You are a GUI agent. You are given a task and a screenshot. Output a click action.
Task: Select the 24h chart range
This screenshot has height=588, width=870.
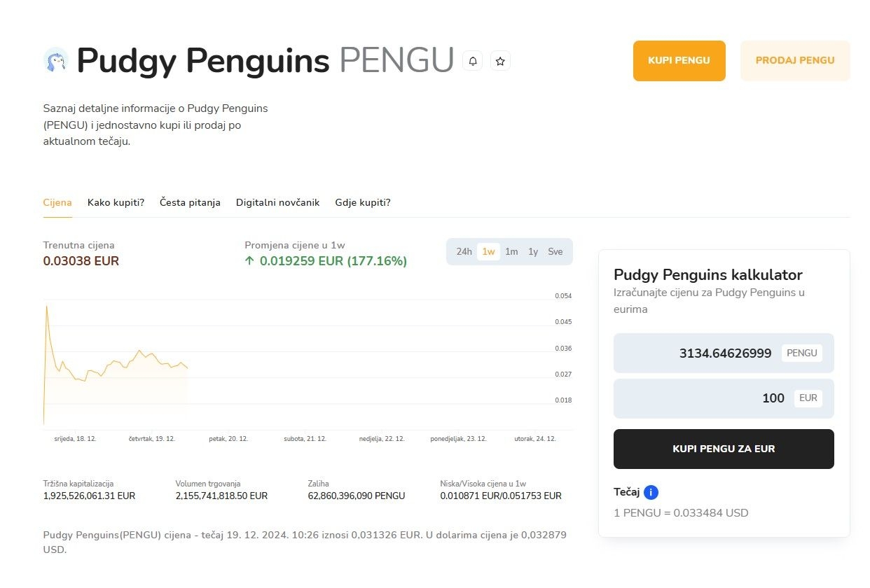[x=464, y=252]
